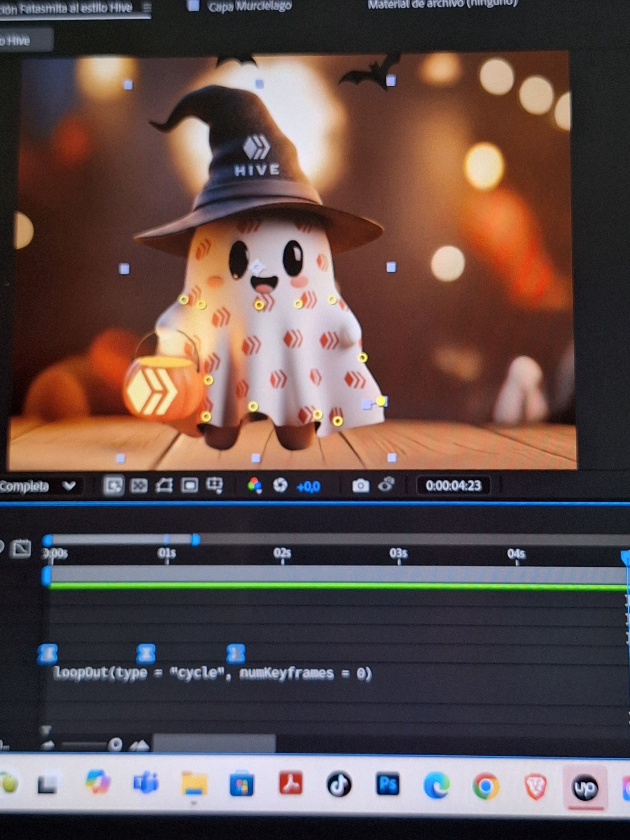Click the zoom in mountains icon in timeline
The image size is (630, 840).
click(139, 745)
